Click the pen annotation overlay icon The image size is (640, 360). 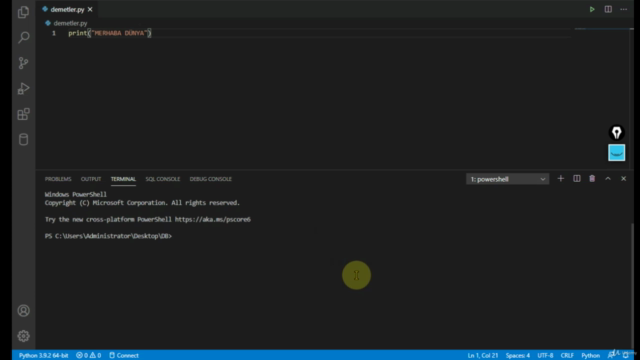[x=616, y=133]
